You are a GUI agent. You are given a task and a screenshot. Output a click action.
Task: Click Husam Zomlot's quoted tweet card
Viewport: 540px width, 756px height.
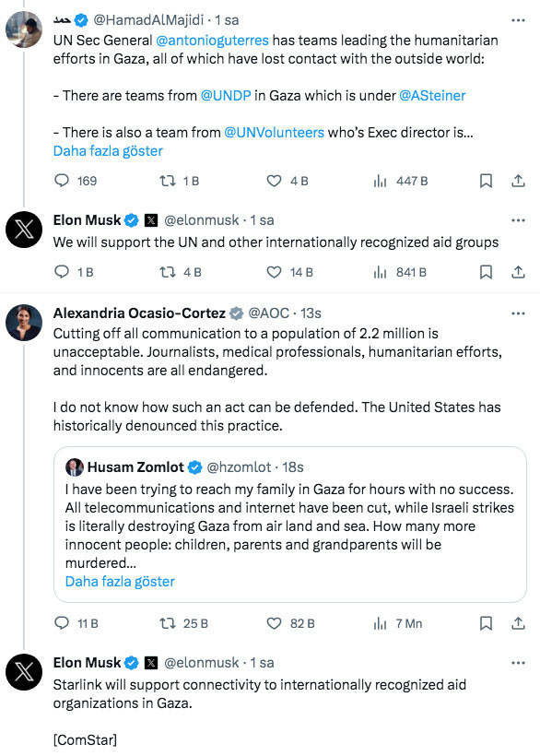coord(290,526)
